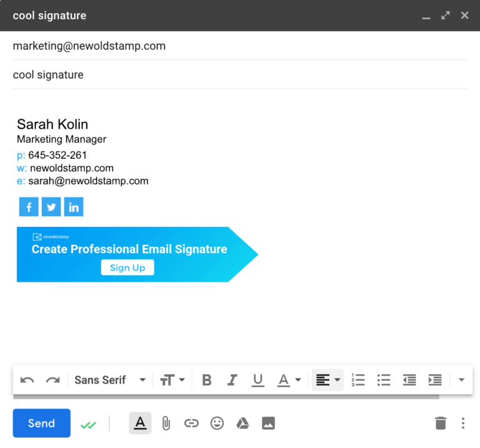The width and height of the screenshot is (480, 448).
Task: Open more options three-dot menu
Action: click(x=463, y=423)
